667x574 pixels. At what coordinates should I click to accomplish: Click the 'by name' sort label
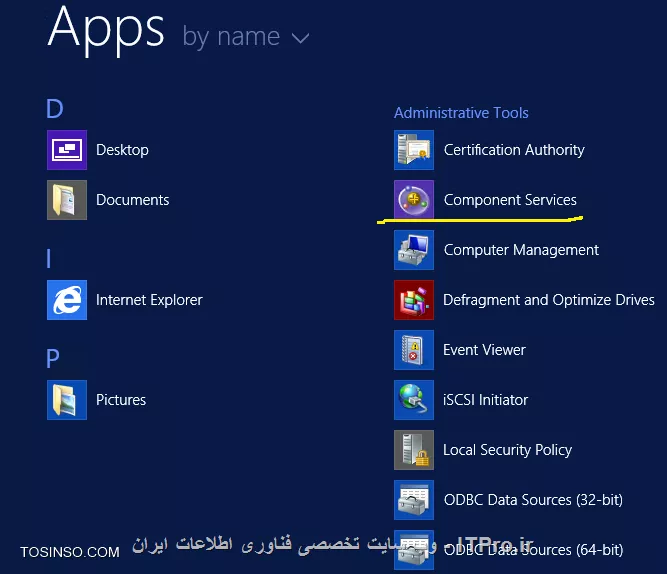(231, 37)
